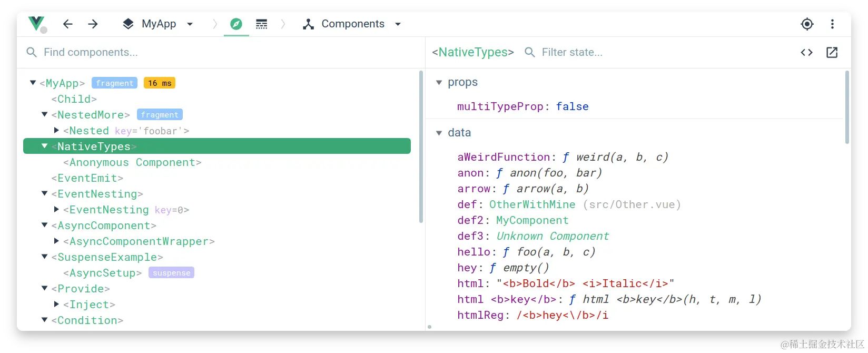Open component in editor icon
Viewport: 868px width, 353px height.
tap(832, 52)
